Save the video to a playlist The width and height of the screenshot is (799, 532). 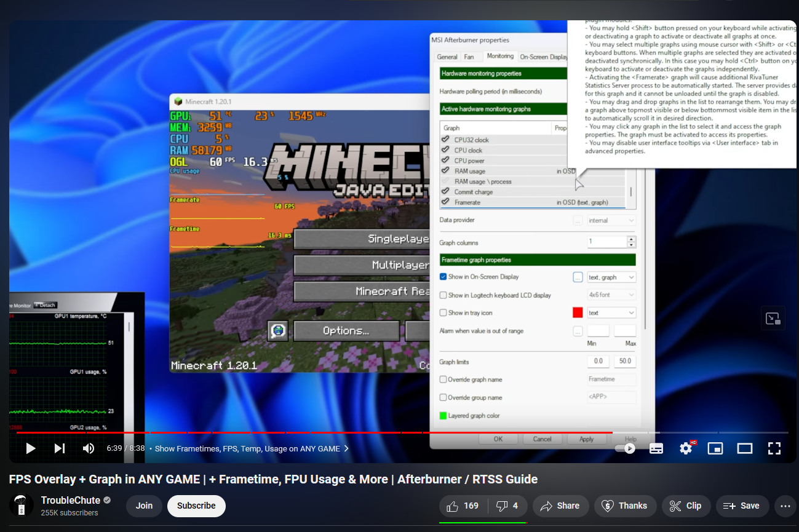point(742,506)
